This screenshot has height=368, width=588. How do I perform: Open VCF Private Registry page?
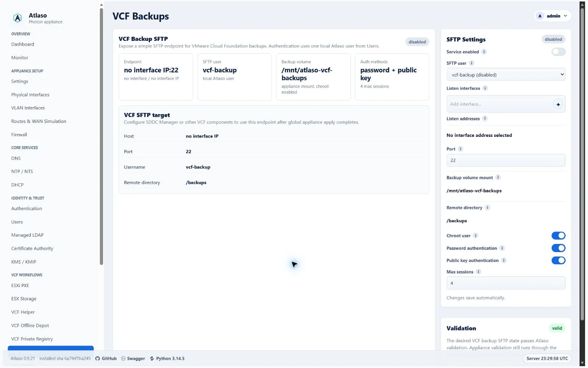point(32,339)
